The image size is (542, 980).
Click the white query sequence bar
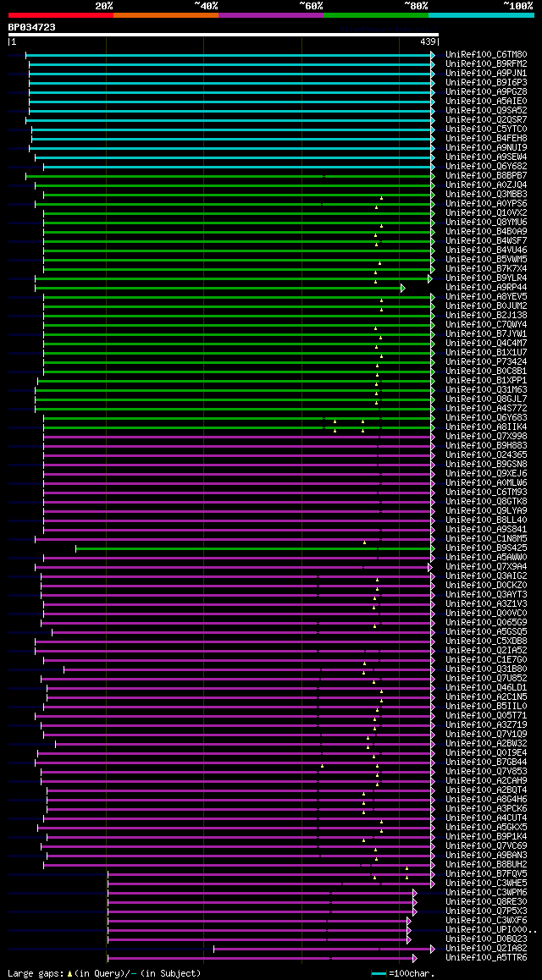(x=224, y=35)
